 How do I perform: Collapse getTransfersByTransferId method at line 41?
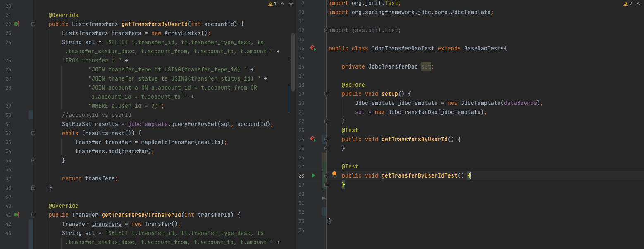point(33,215)
